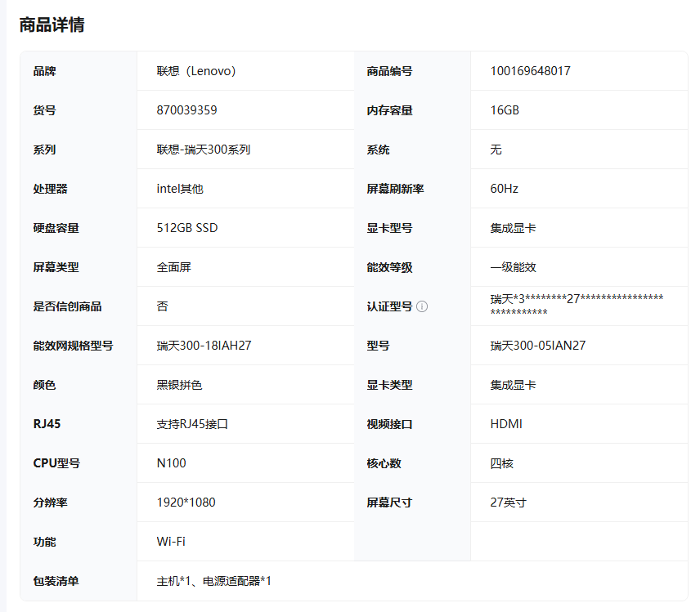Screen dimensions: 700x612
Task: Select the 品牌 row label
Action: pyautogui.click(x=44, y=71)
